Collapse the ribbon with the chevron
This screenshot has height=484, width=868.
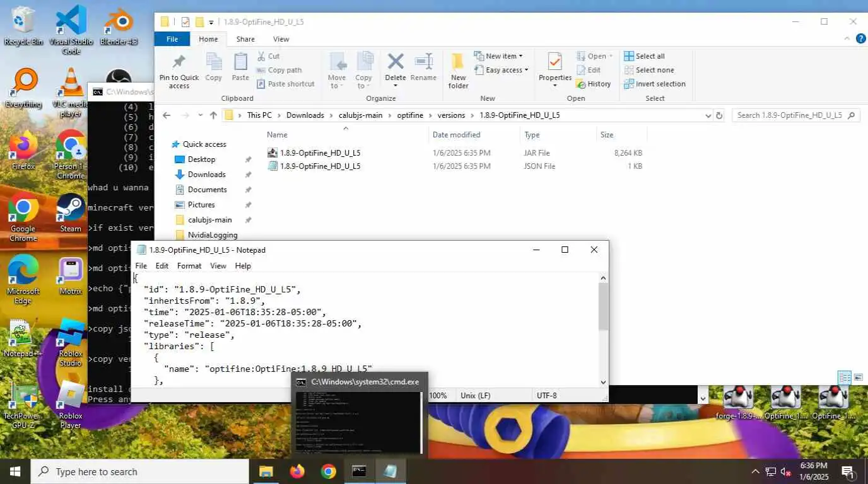pos(847,39)
